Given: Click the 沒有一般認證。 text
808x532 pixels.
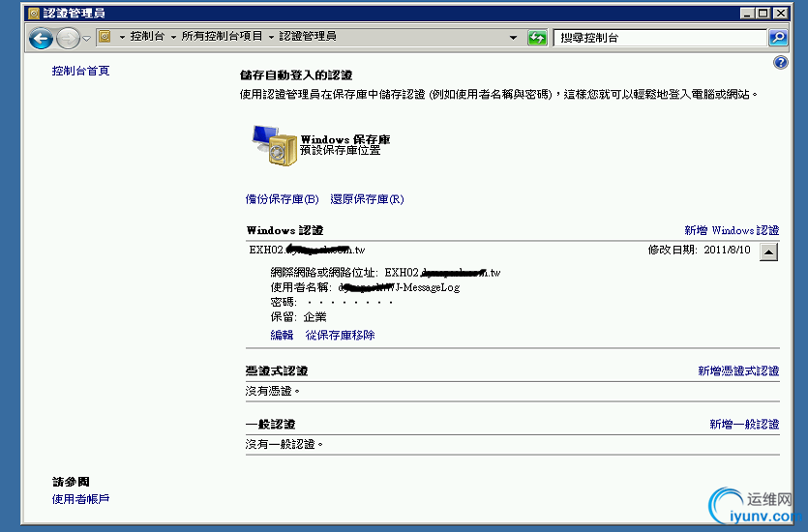Looking at the screenshot, I should point(284,444).
